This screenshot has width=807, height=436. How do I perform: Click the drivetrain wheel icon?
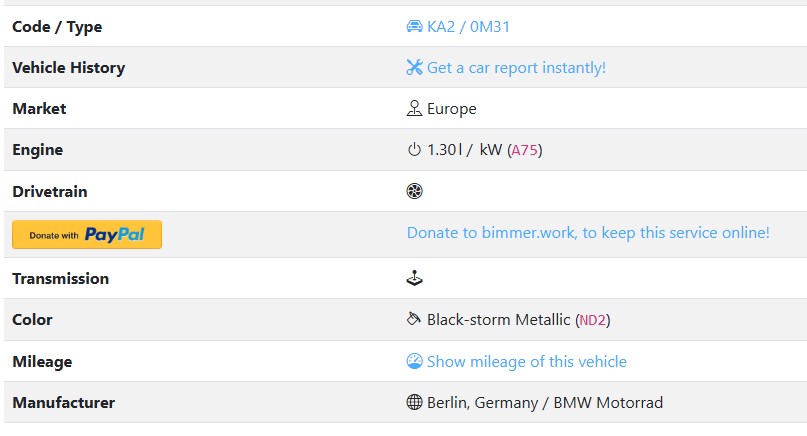point(415,191)
